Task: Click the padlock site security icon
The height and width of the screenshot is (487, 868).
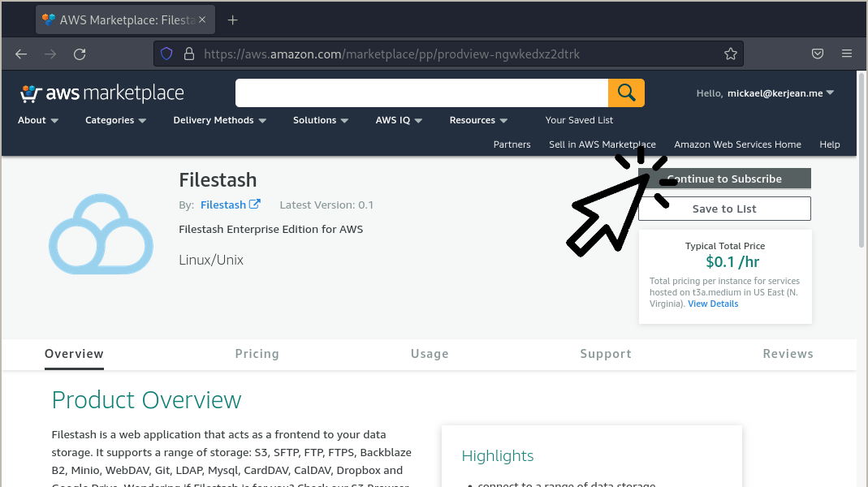Action: click(x=188, y=54)
